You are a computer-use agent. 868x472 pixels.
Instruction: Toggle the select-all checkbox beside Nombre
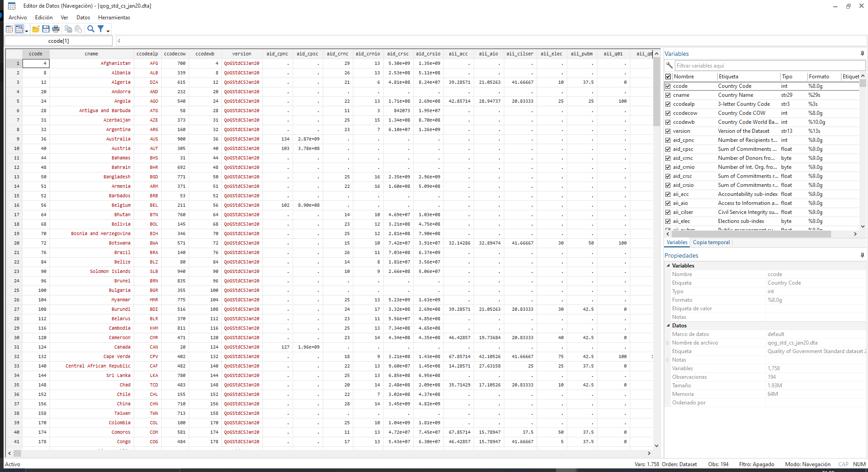click(x=668, y=77)
